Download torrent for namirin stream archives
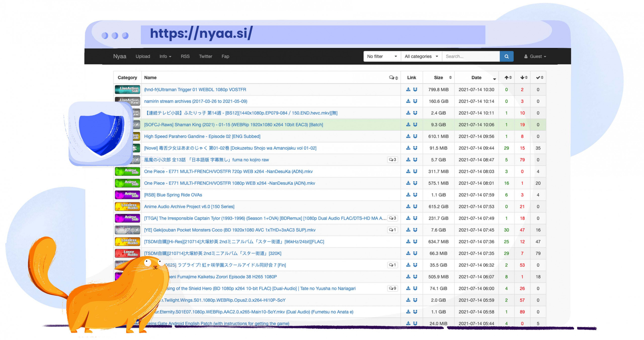644x340 pixels. pos(408,101)
